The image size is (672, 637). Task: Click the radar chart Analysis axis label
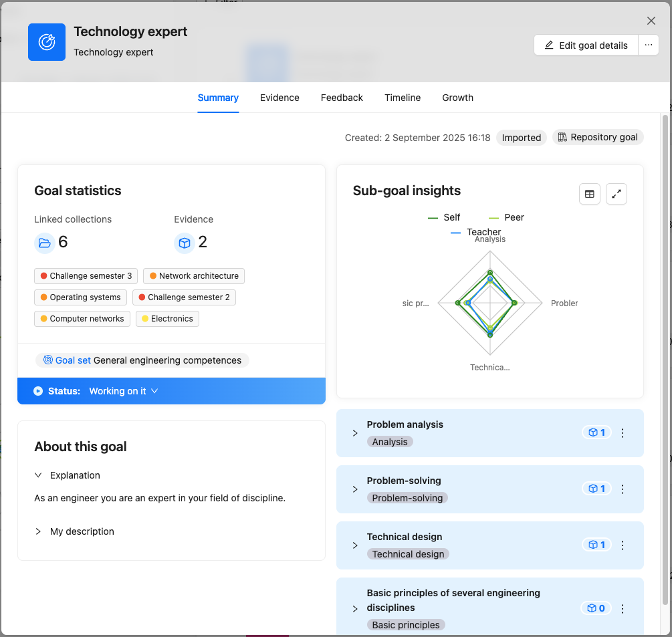point(490,239)
